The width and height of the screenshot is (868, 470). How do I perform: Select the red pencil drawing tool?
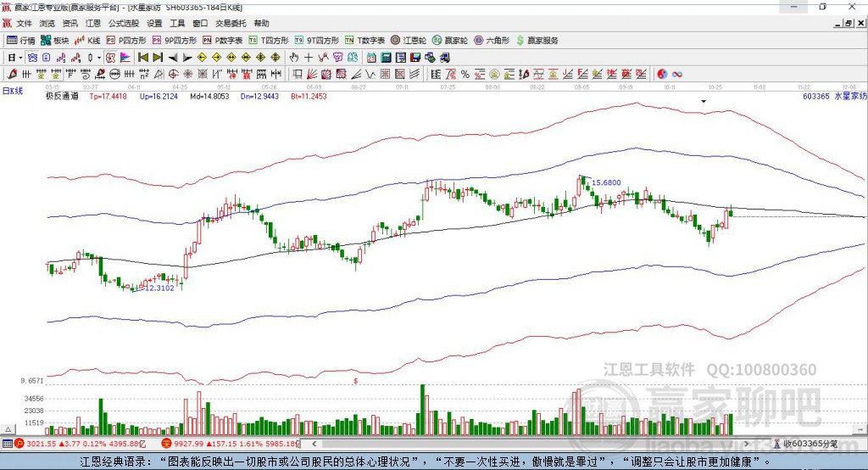pos(12,75)
